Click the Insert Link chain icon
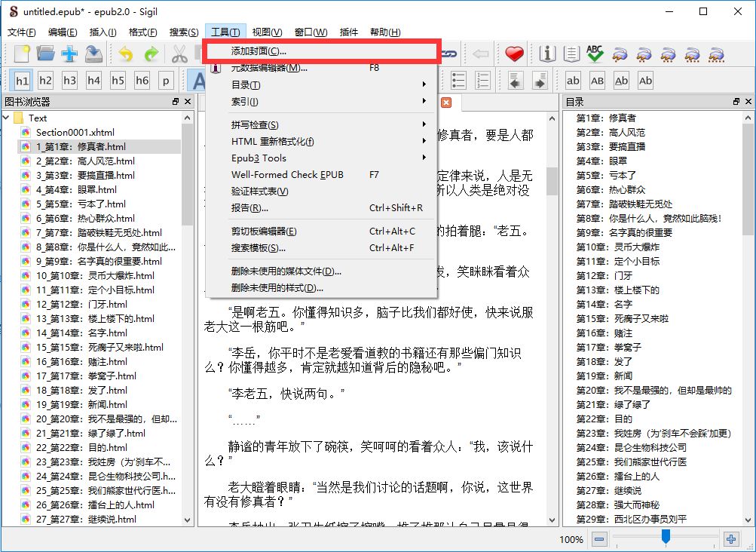This screenshot has height=552, width=756. tap(449, 54)
